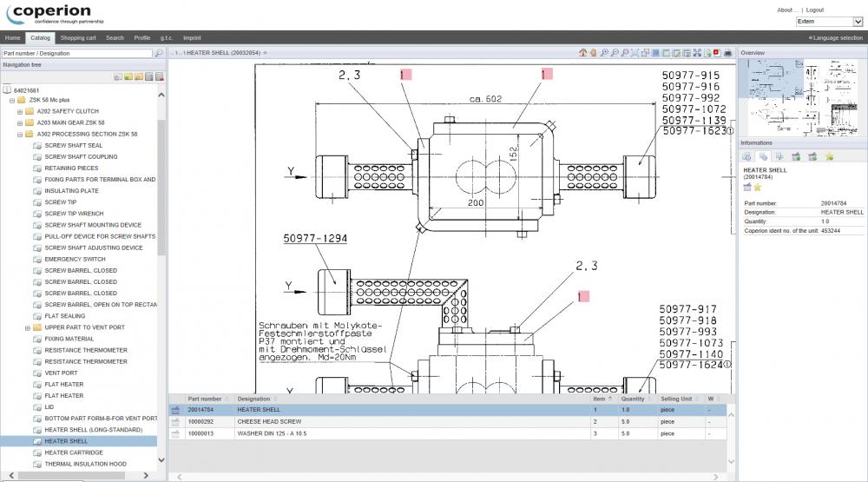Select the pan hand tool
Image resolution: width=868 pixels, height=482 pixels.
(594, 53)
